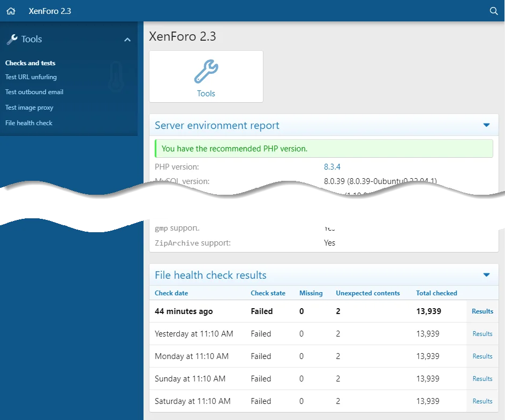View Results for Monday's check
This screenshot has width=505, height=420.
[482, 356]
